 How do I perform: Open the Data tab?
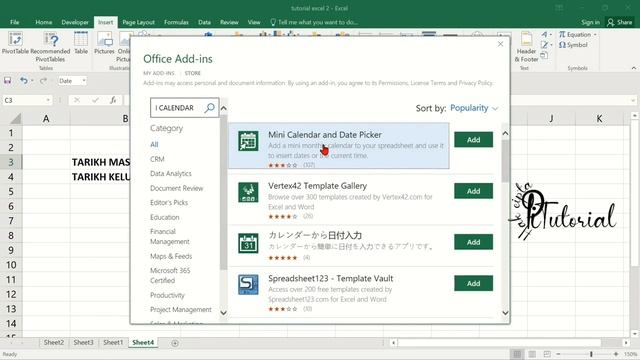coord(204,22)
